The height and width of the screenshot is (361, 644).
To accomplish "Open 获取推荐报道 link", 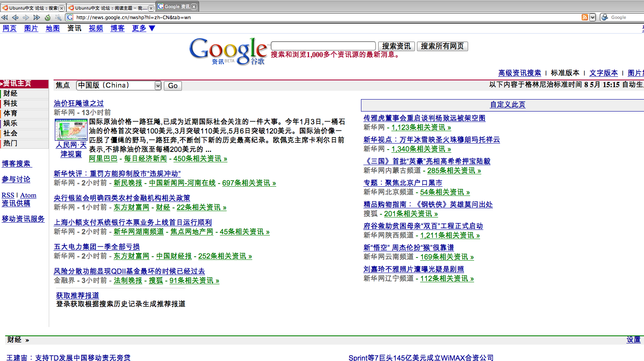I will pyautogui.click(x=78, y=295).
